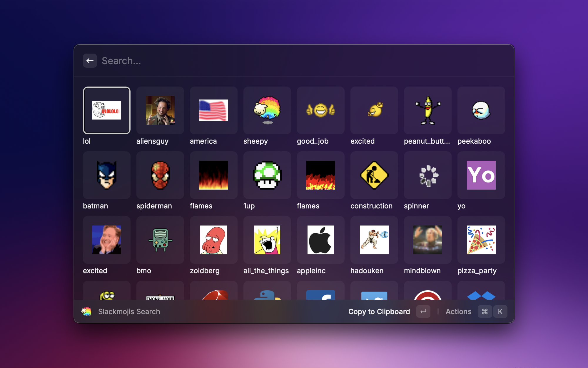
Task: Click Copy to Clipboard action
Action: pyautogui.click(x=379, y=311)
